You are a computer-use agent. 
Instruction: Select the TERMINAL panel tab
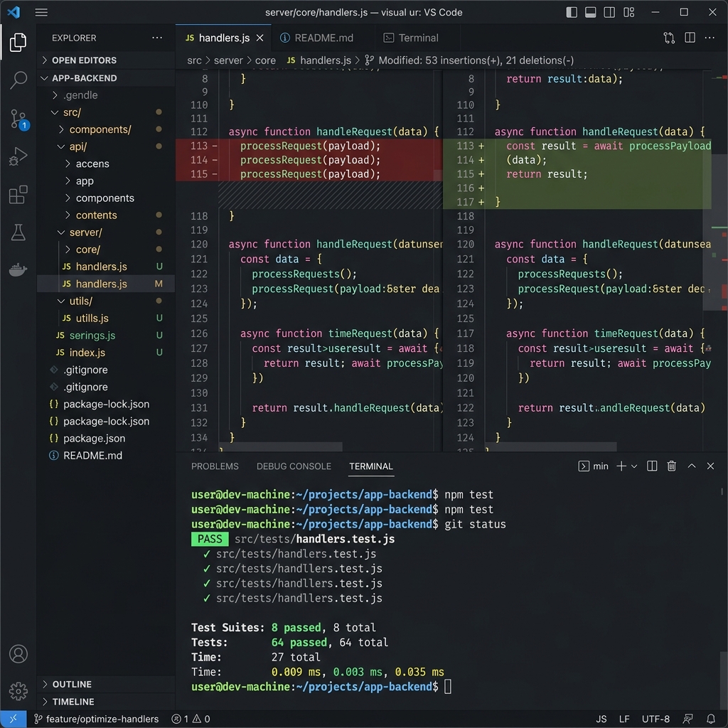(371, 466)
